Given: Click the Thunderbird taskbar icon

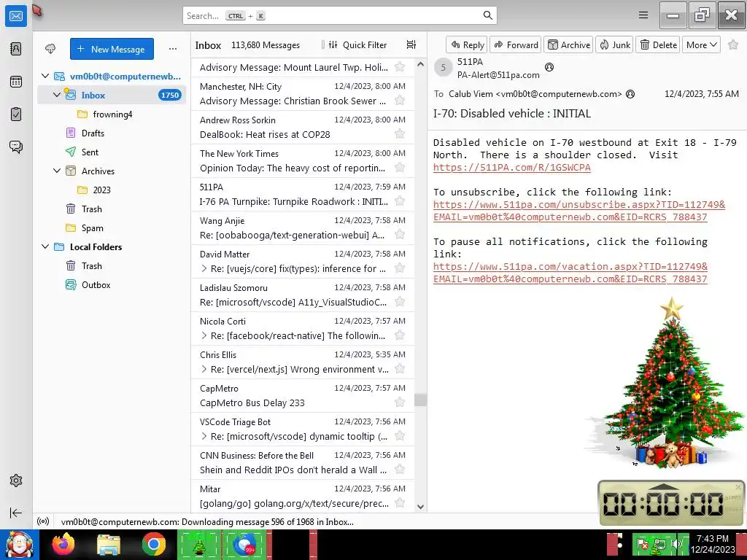Looking at the screenshot, I should click(x=245, y=544).
